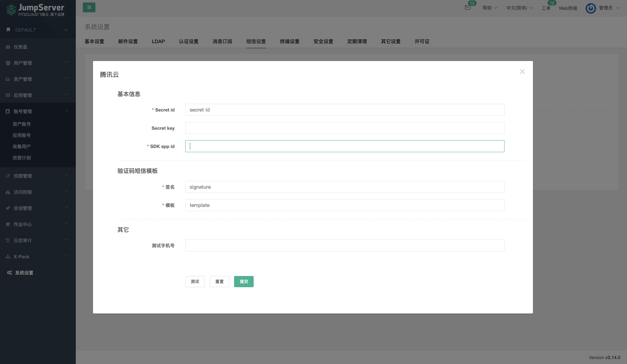Click the dashboard gauge icon
Viewport: 627px width, 364px height.
point(8,47)
